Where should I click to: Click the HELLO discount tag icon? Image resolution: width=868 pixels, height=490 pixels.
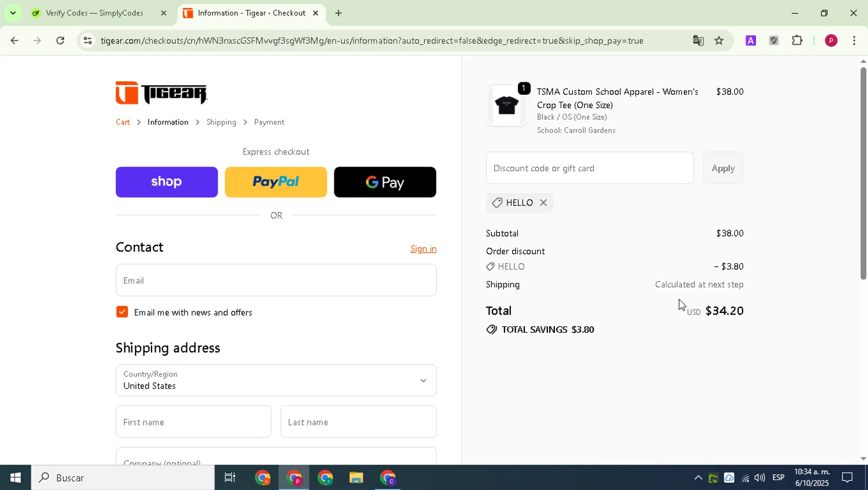497,202
